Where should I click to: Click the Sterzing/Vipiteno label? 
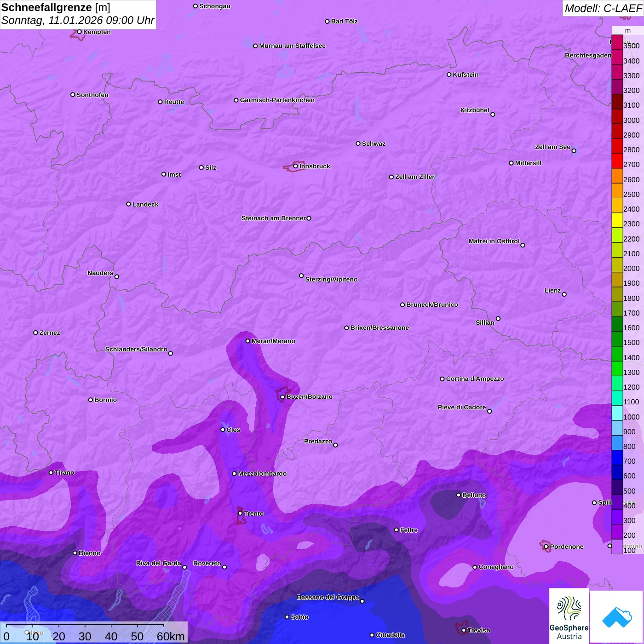coord(331,279)
